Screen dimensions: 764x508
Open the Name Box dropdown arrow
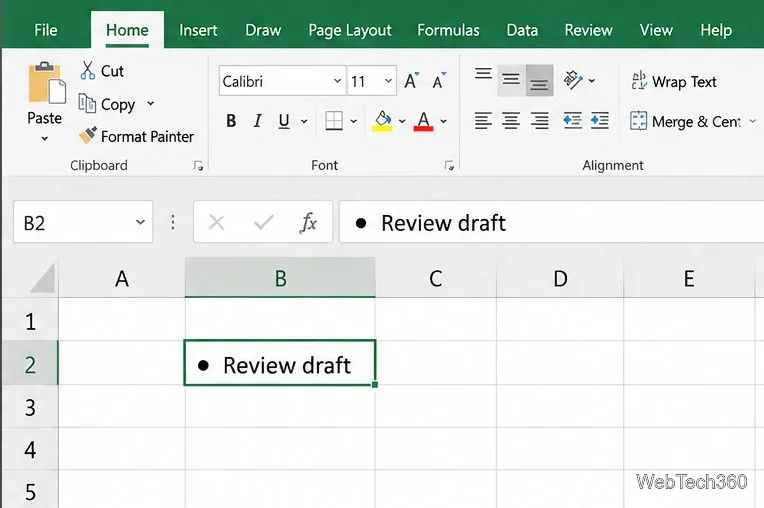(x=140, y=223)
